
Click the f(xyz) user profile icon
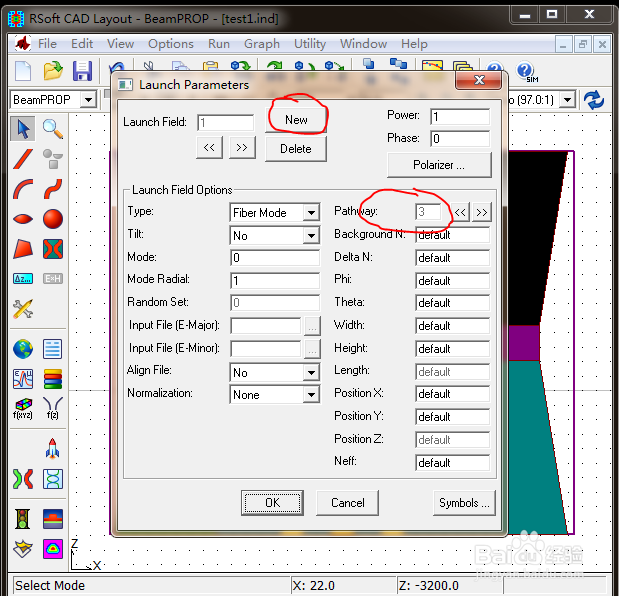(x=23, y=409)
